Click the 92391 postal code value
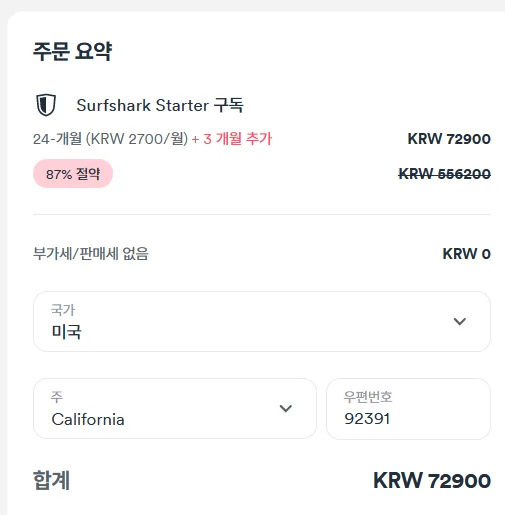 tap(367, 419)
